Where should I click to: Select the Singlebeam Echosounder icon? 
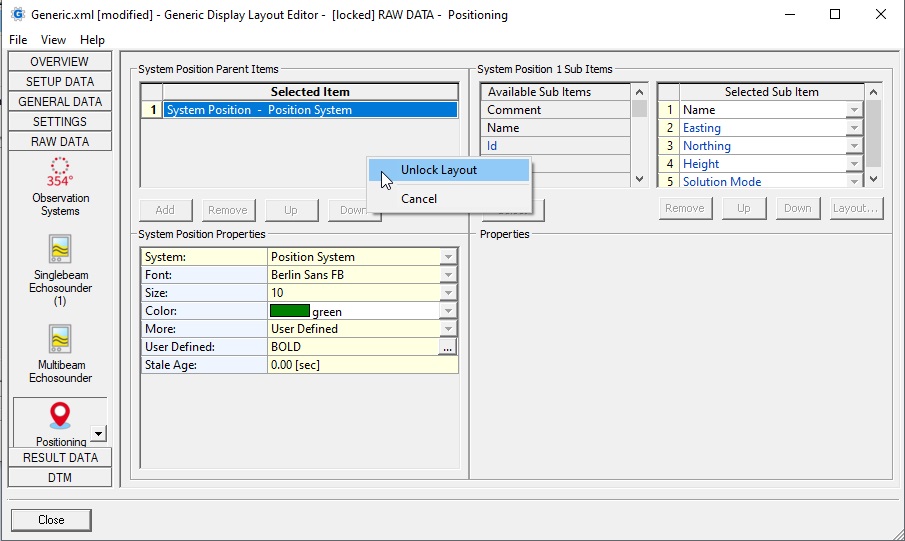pos(60,249)
